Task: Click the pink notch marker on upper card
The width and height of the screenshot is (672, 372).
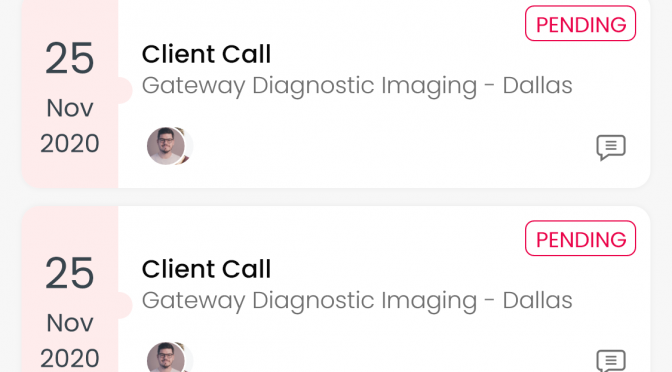Action: [x=124, y=90]
